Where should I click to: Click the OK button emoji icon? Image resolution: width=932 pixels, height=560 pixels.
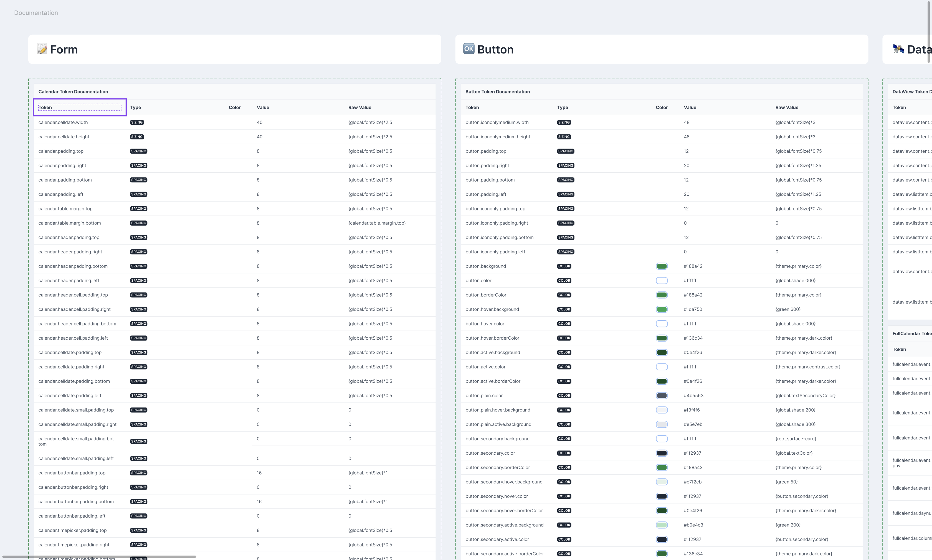pos(469,49)
